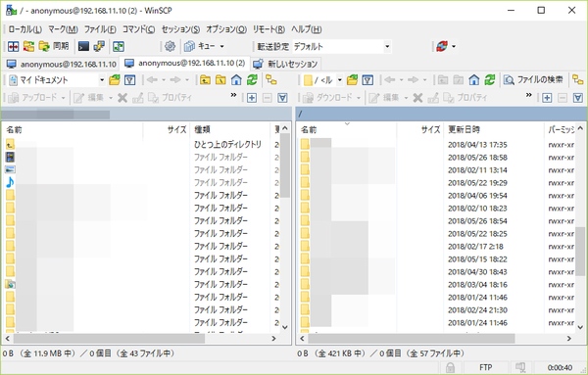
Task: Click local select files plus icon
Action: (x=252, y=98)
